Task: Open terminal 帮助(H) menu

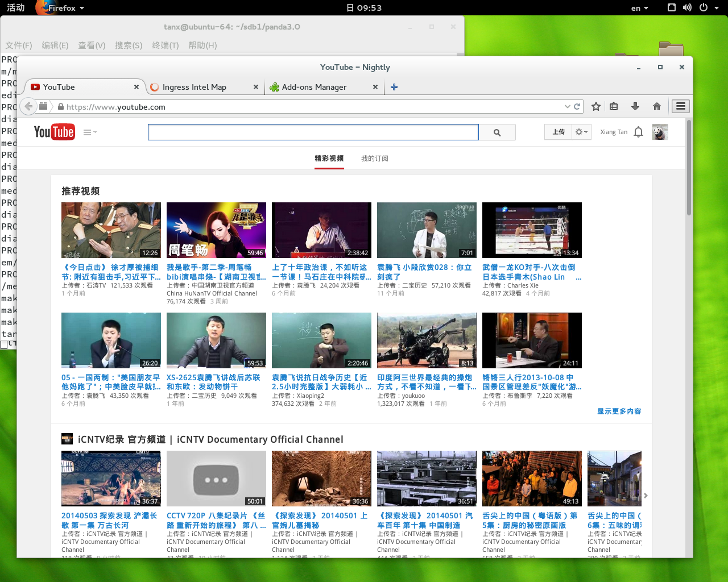Action: click(202, 45)
